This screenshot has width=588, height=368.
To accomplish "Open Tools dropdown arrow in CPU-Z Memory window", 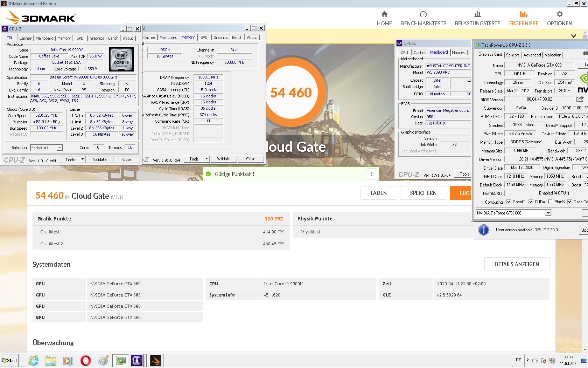I will (x=206, y=159).
